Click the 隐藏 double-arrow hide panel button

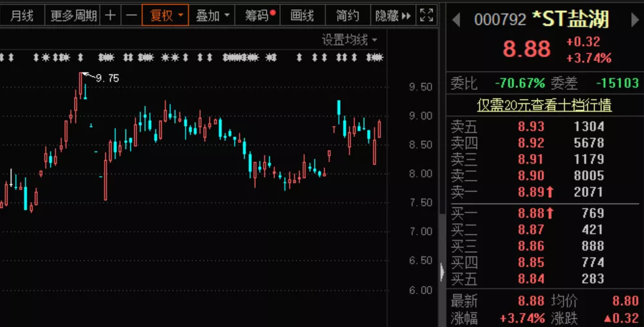pos(392,15)
